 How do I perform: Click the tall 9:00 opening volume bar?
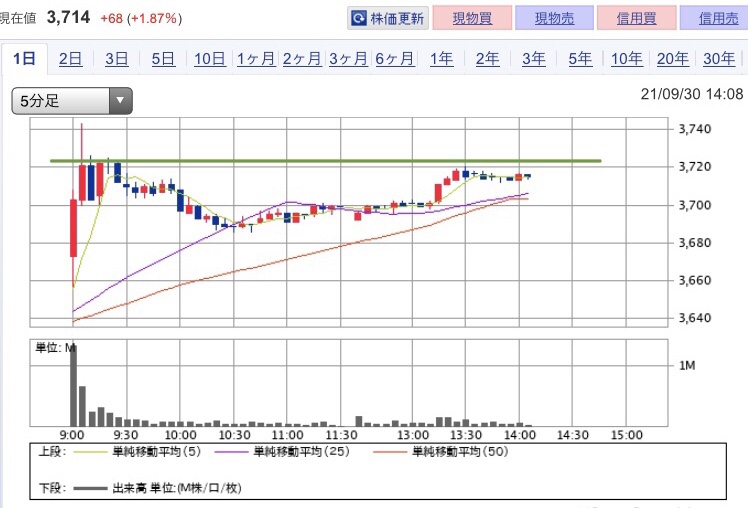tap(73, 384)
